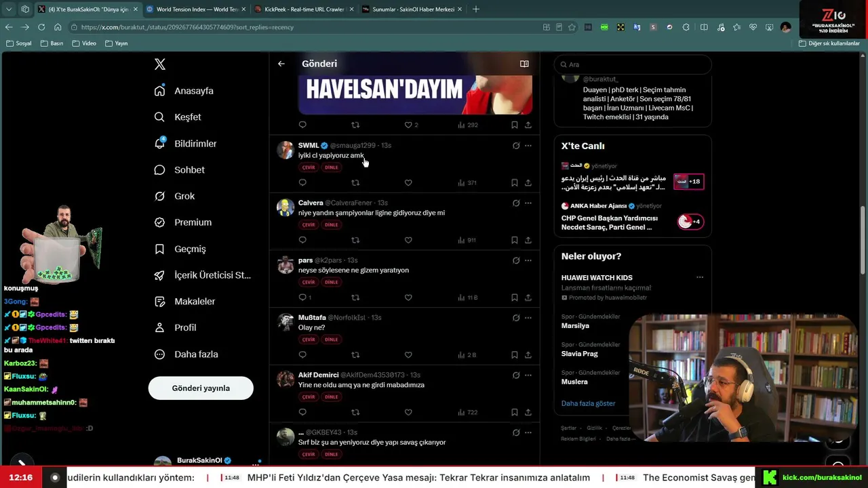Open more options on Calvera's reply
Viewport: 868px width, 488px height.
[528, 203]
